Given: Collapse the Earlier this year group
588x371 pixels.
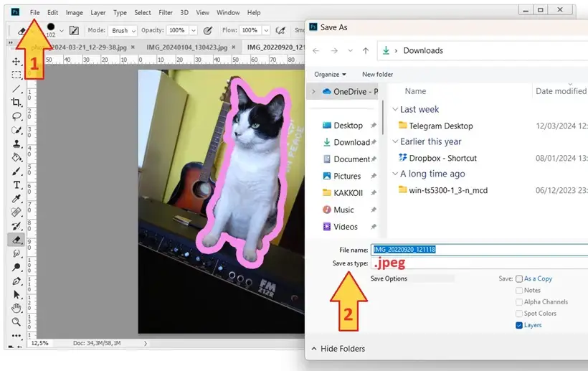Looking at the screenshot, I should point(395,141).
